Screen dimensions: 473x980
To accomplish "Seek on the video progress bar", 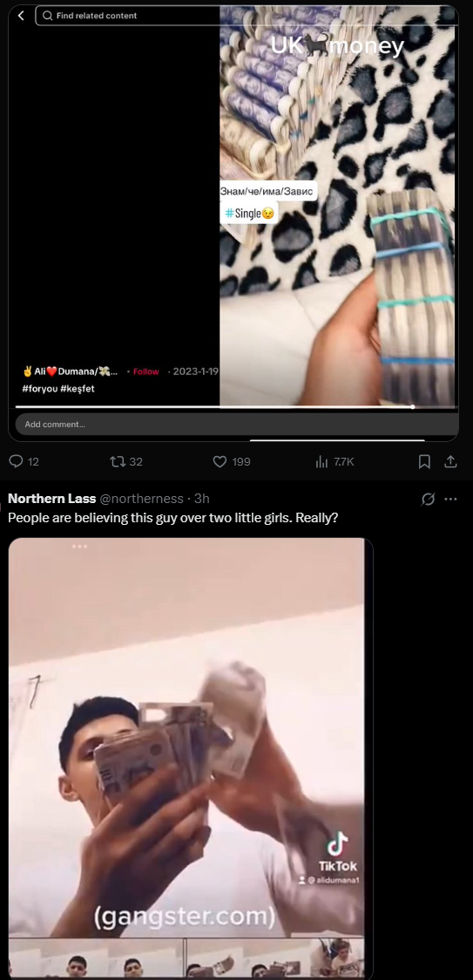I will (237, 407).
